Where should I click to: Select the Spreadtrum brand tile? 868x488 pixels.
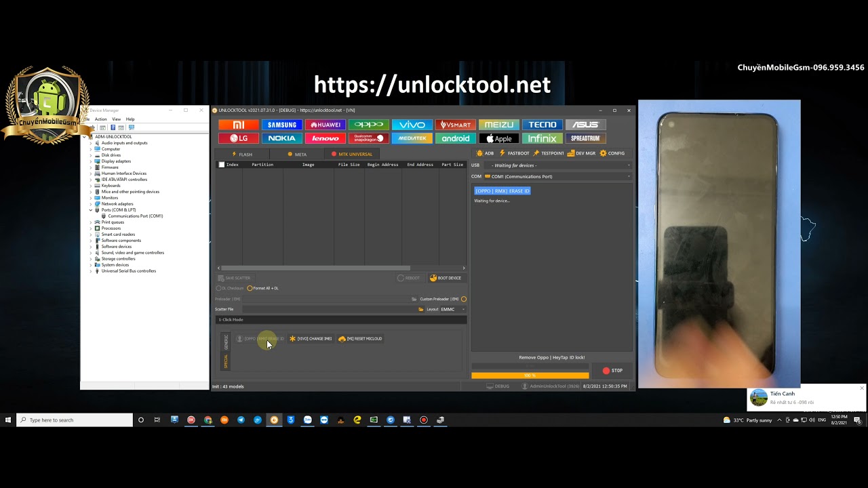click(x=586, y=138)
